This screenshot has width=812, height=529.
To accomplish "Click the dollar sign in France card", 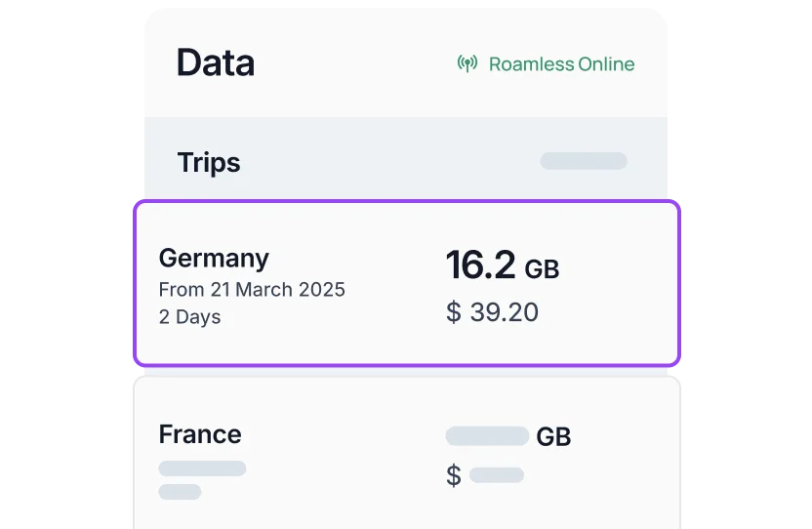I will (x=454, y=475).
